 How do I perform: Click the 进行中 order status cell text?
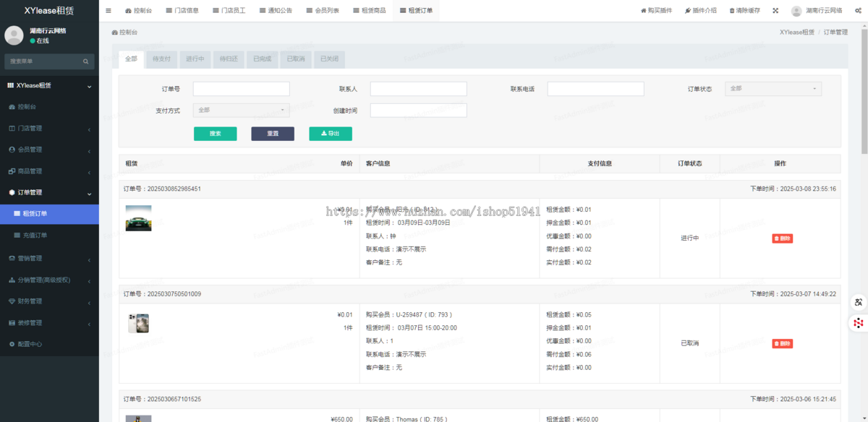(x=689, y=238)
